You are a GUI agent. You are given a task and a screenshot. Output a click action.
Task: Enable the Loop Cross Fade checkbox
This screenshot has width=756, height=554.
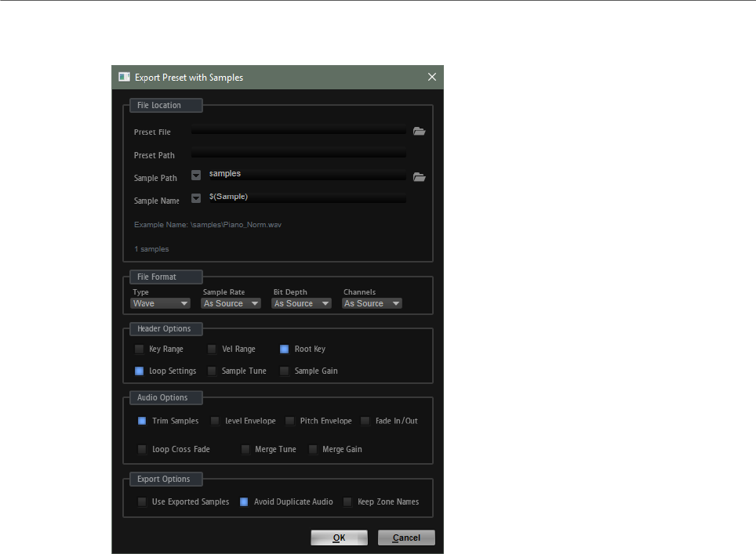142,450
